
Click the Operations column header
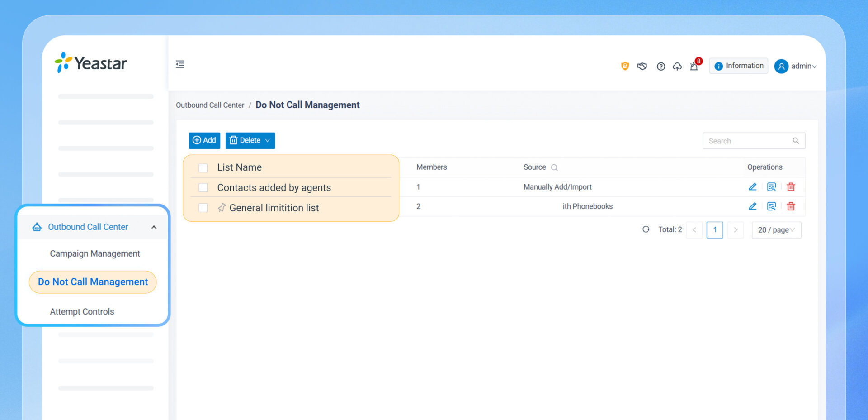click(x=764, y=167)
